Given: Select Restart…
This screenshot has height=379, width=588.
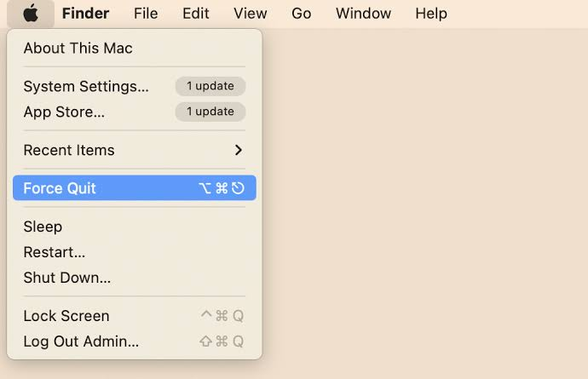Looking at the screenshot, I should click(135, 252).
